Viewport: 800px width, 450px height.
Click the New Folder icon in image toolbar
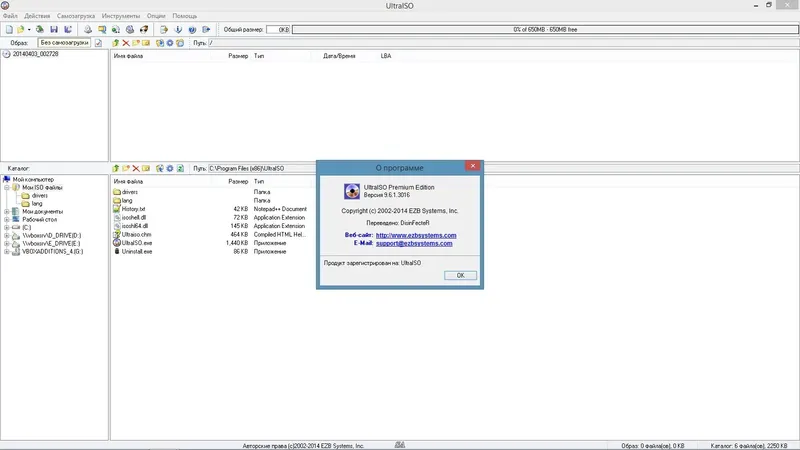pyautogui.click(x=136, y=43)
